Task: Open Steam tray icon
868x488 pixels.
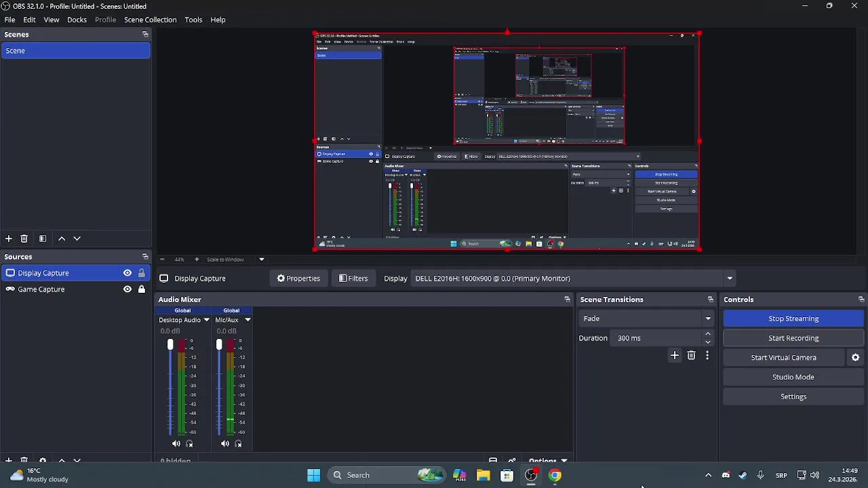Action: (x=743, y=475)
